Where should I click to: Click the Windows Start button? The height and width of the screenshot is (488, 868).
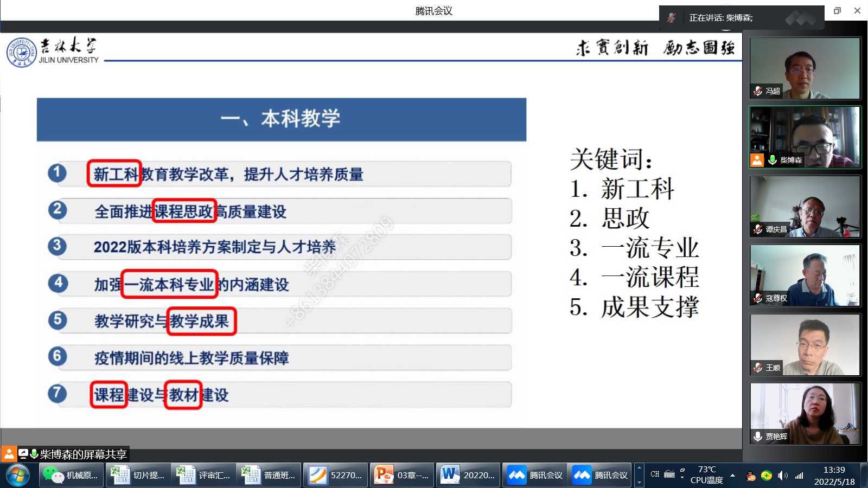tap(18, 476)
